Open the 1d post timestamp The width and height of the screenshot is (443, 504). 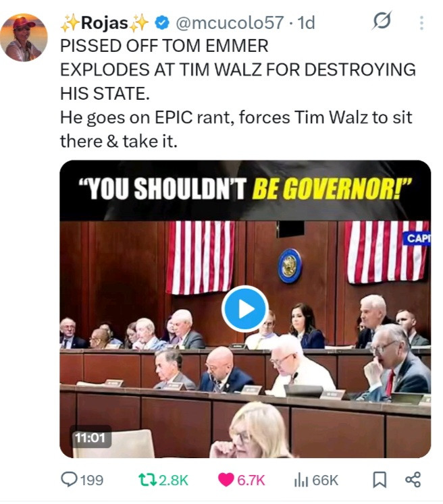(306, 23)
